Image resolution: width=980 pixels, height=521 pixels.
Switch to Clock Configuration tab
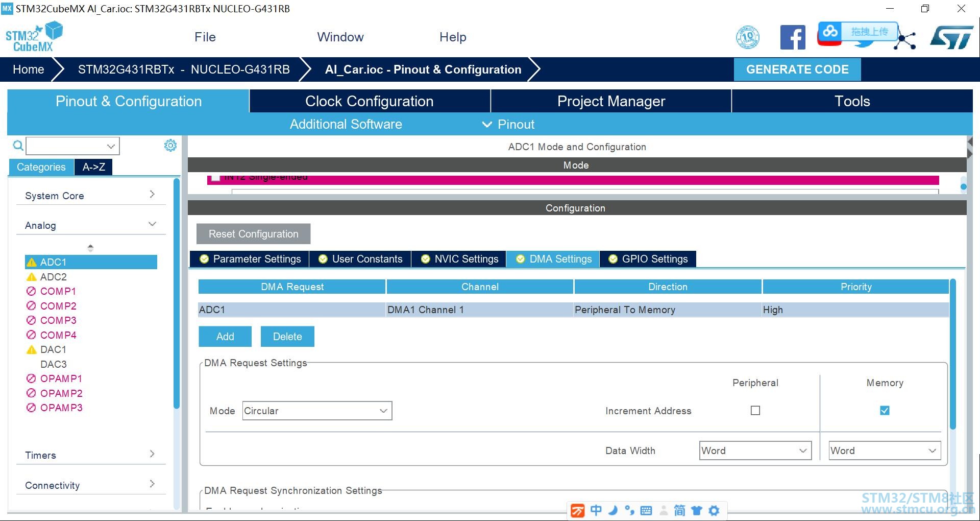coord(370,101)
